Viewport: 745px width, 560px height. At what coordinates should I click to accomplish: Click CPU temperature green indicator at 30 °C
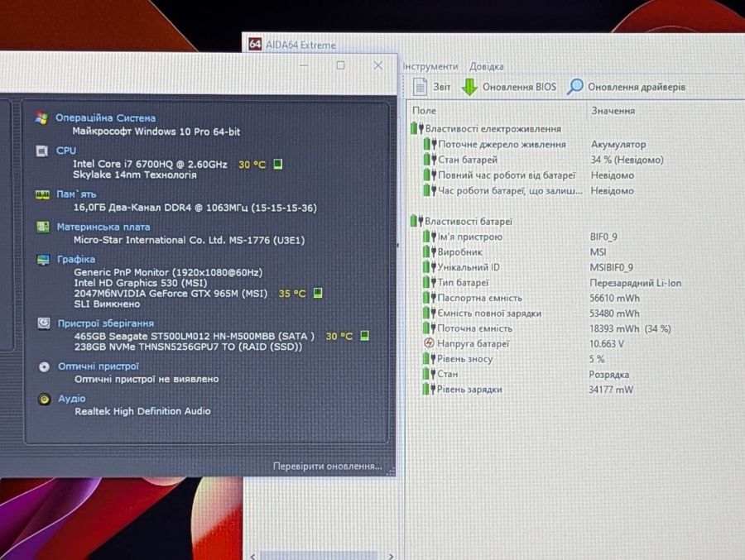(x=278, y=164)
